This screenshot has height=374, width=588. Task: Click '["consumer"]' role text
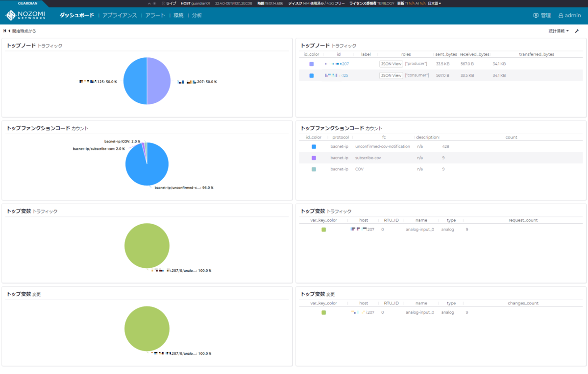[417, 75]
